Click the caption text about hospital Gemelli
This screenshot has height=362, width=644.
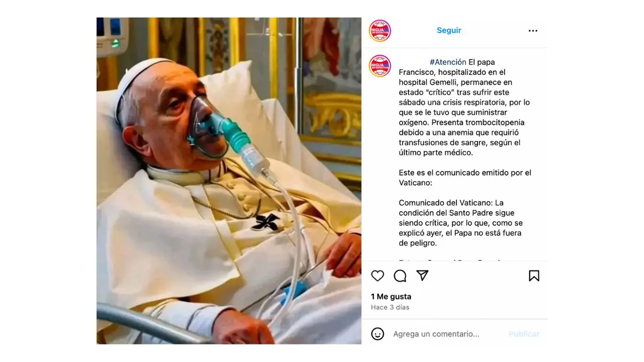[x=464, y=107]
